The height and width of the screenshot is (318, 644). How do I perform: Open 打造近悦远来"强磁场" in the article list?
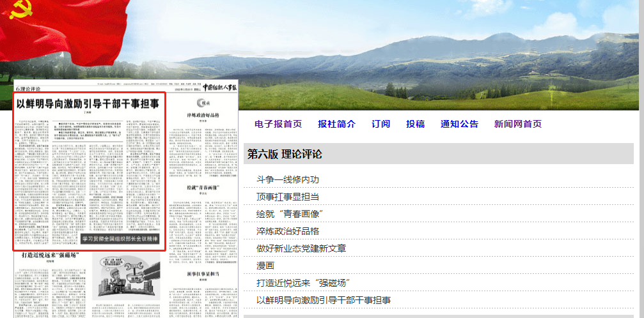click(303, 283)
